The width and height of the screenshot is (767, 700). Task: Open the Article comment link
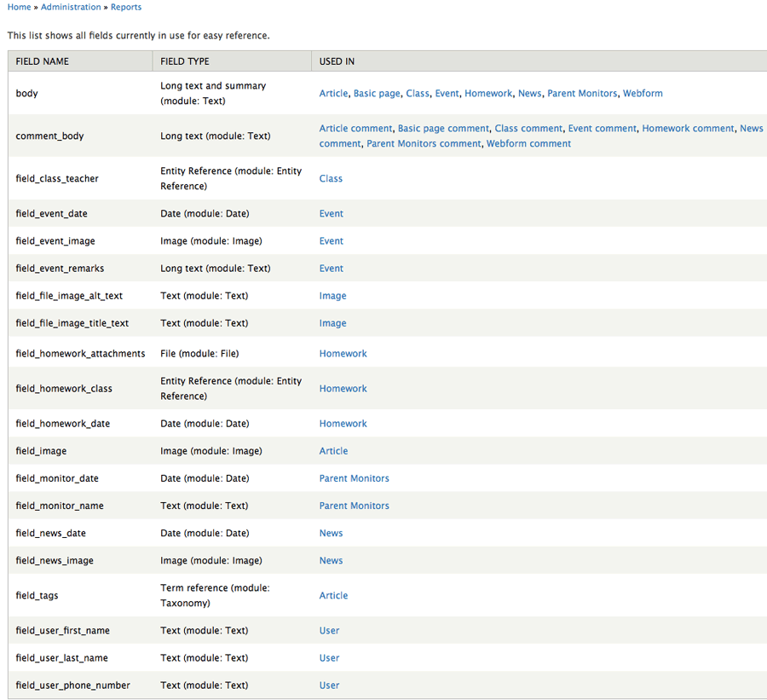click(355, 128)
